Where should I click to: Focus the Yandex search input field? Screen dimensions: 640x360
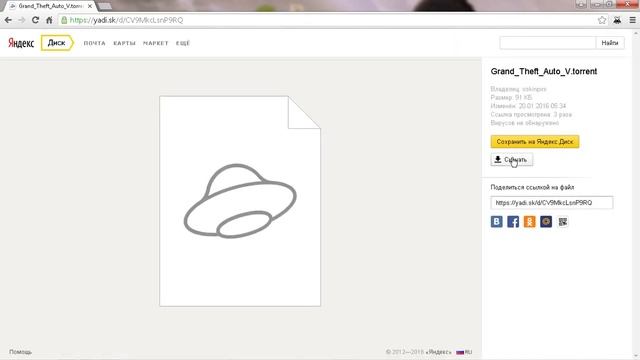click(548, 43)
